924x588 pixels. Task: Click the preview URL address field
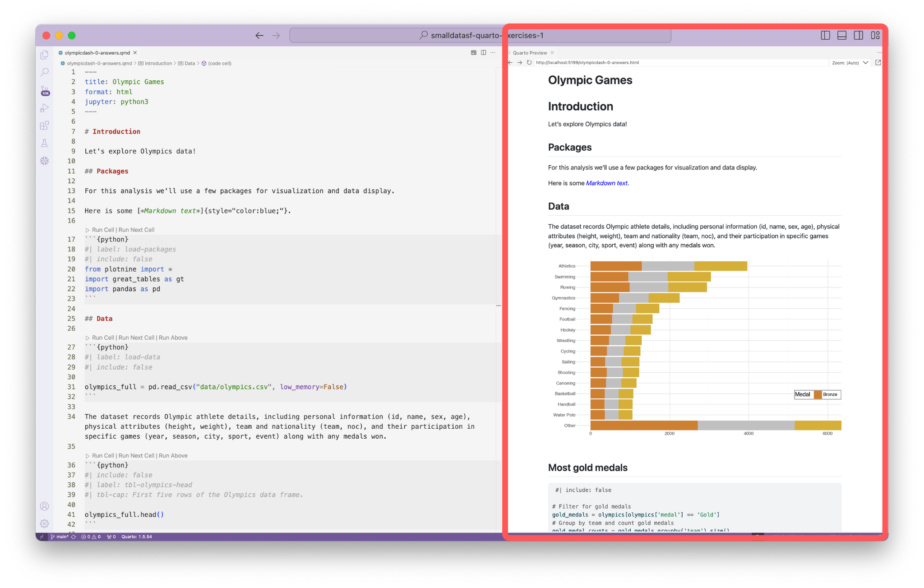(677, 63)
